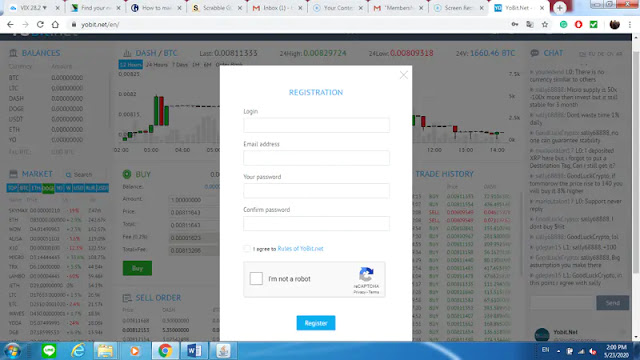Click the site padlock icon
This screenshot has width=640, height=360.
click(74, 24)
